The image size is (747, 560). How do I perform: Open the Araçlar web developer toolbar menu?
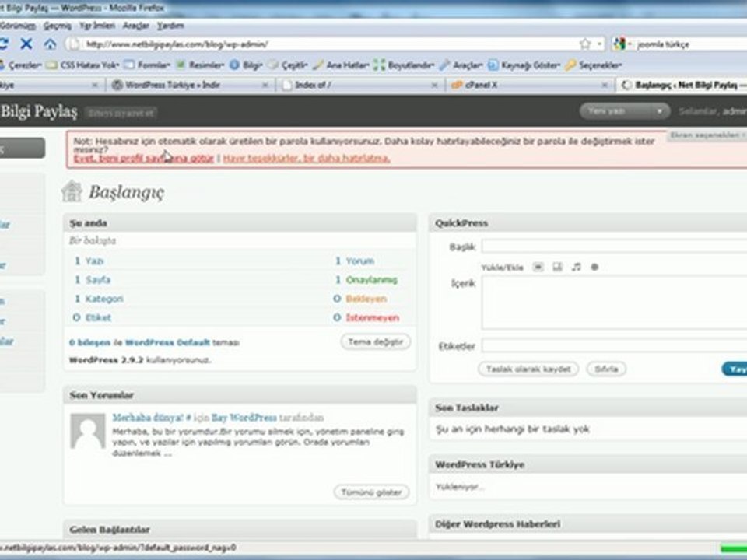tap(461, 65)
